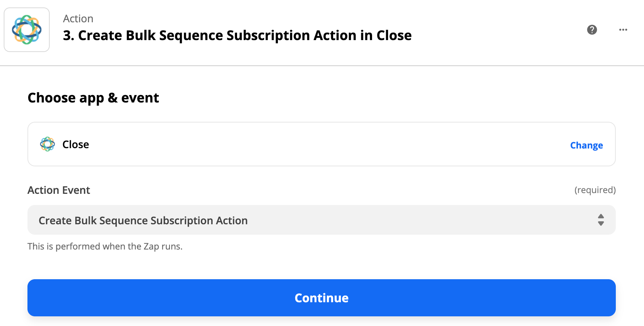Click the 'Close' app name in the app box
Image resolution: width=644 pixels, height=326 pixels.
point(76,144)
